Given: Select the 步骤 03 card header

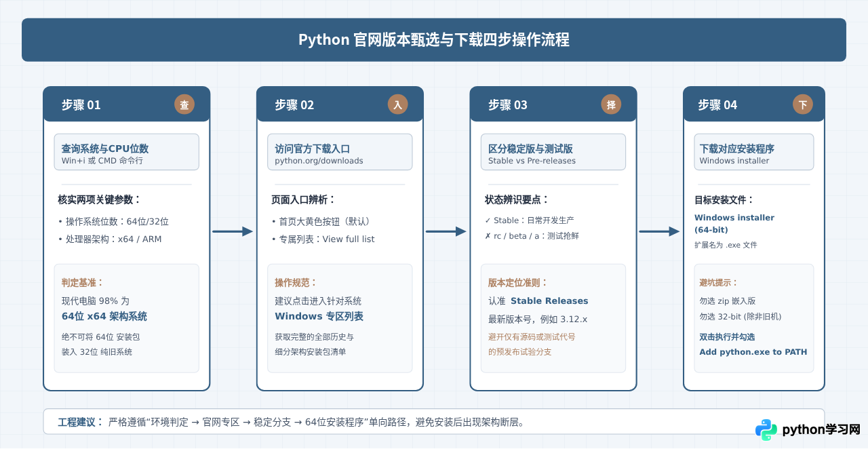Looking at the screenshot, I should pyautogui.click(x=553, y=104).
